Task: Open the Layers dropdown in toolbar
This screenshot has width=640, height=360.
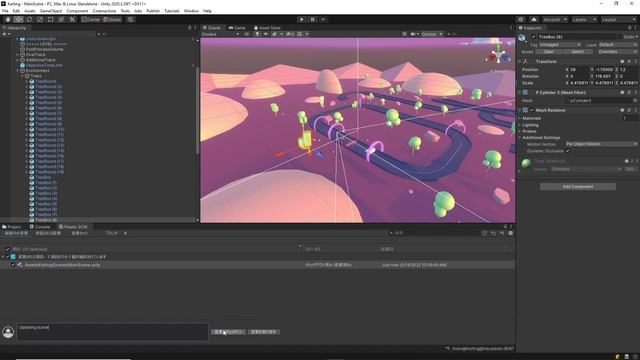Action: 584,19
